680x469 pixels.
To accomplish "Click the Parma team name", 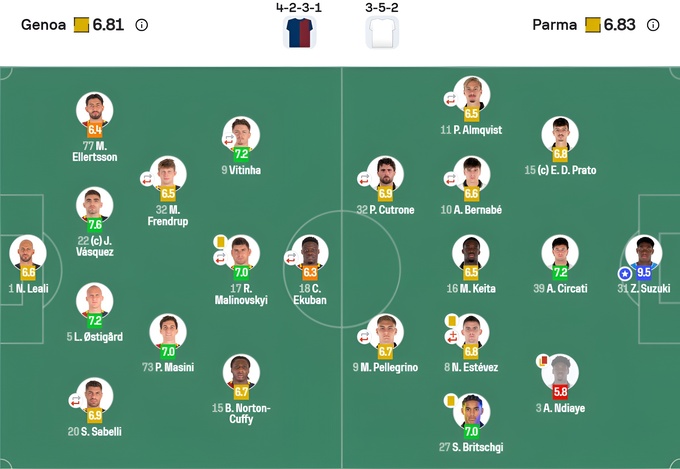I will click(555, 25).
